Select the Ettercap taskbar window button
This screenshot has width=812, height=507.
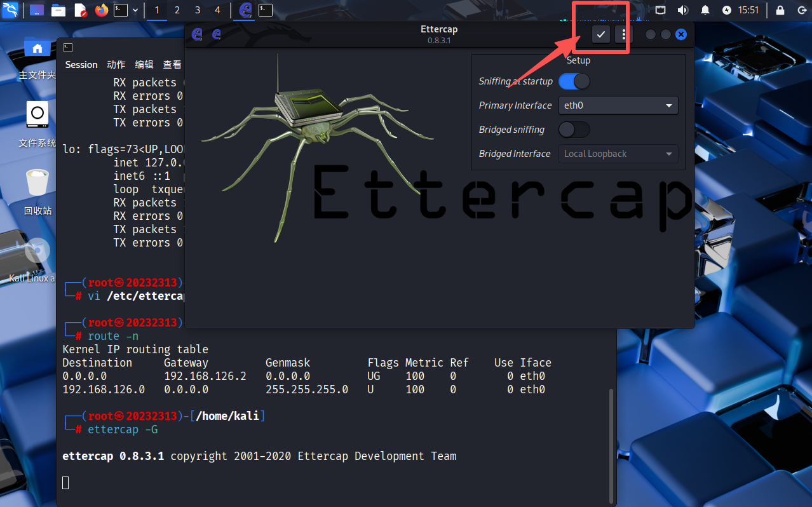point(245,10)
